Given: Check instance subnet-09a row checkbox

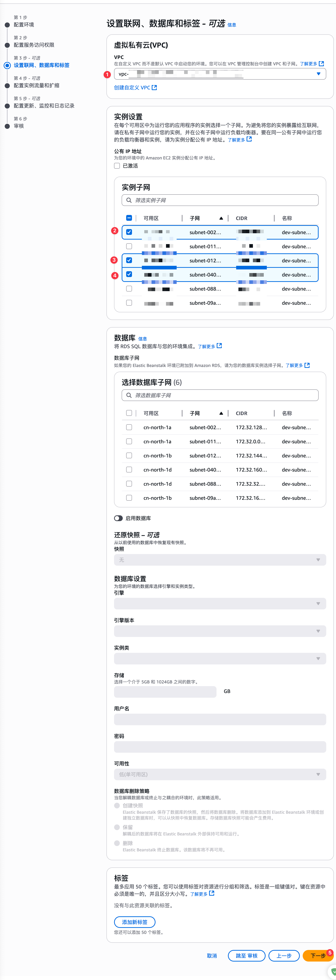Looking at the screenshot, I should coord(129,303).
